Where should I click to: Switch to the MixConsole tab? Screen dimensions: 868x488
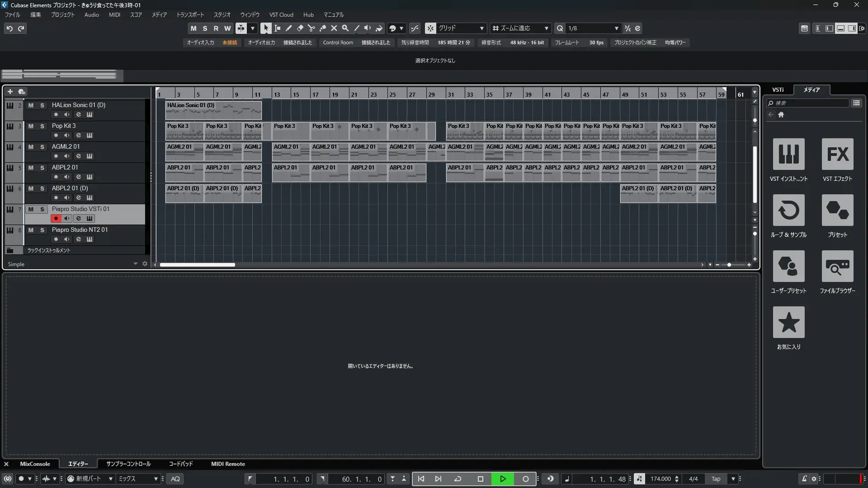(x=35, y=464)
